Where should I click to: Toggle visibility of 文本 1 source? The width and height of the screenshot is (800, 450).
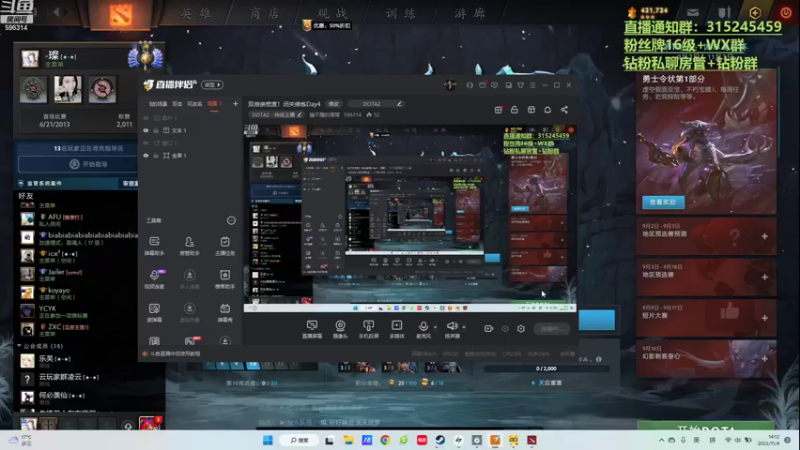point(146,131)
